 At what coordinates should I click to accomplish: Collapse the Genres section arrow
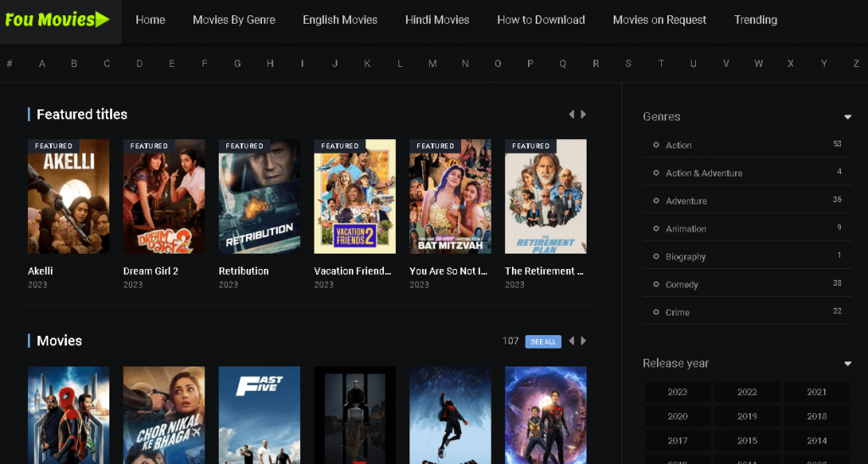pos(848,117)
